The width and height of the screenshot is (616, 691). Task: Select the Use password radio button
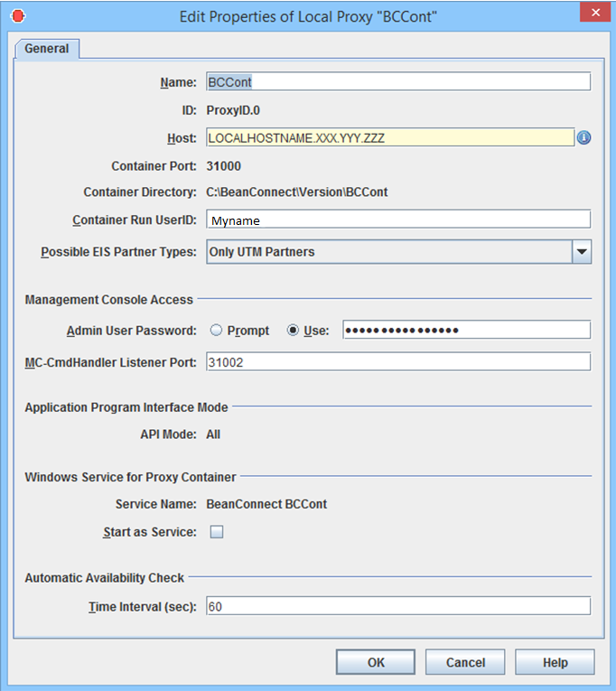pos(293,331)
